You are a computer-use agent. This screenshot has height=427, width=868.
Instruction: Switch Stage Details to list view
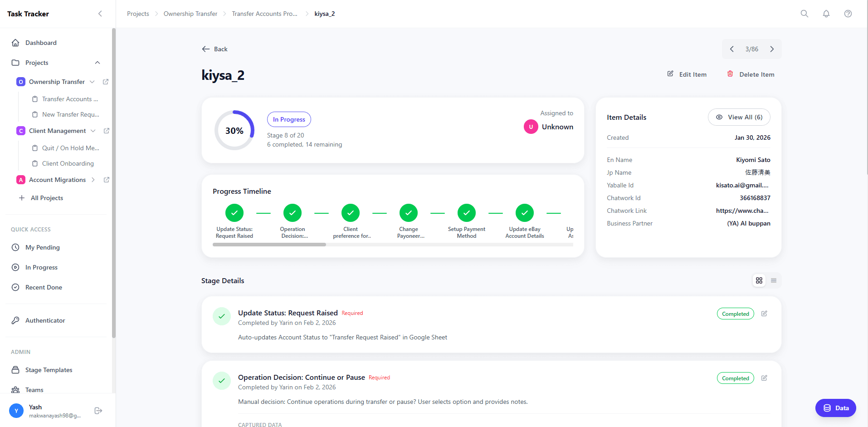774,280
